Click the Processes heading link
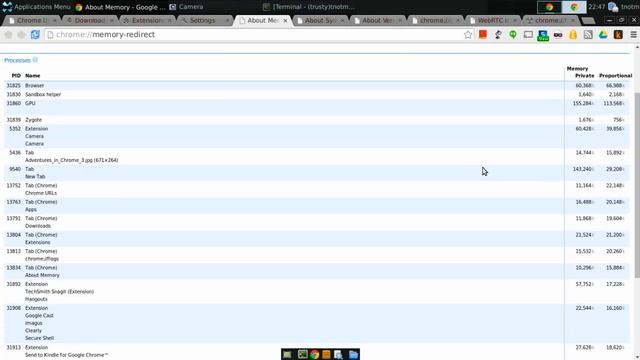The height and width of the screenshot is (360, 640). [17, 60]
